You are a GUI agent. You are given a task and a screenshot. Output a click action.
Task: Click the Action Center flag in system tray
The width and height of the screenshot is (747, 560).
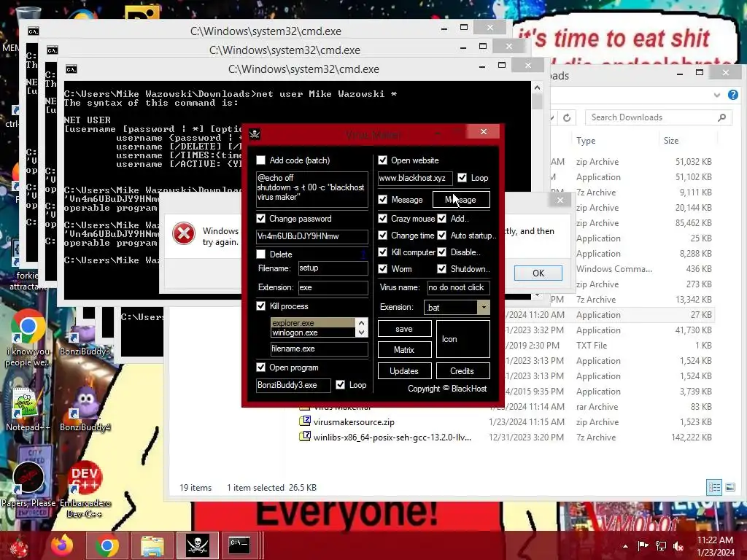(x=643, y=545)
